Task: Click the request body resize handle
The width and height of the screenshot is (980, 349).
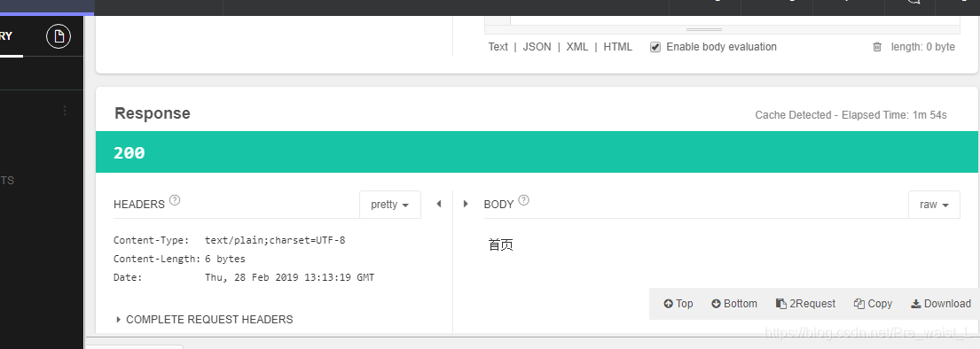Action: coord(704,29)
